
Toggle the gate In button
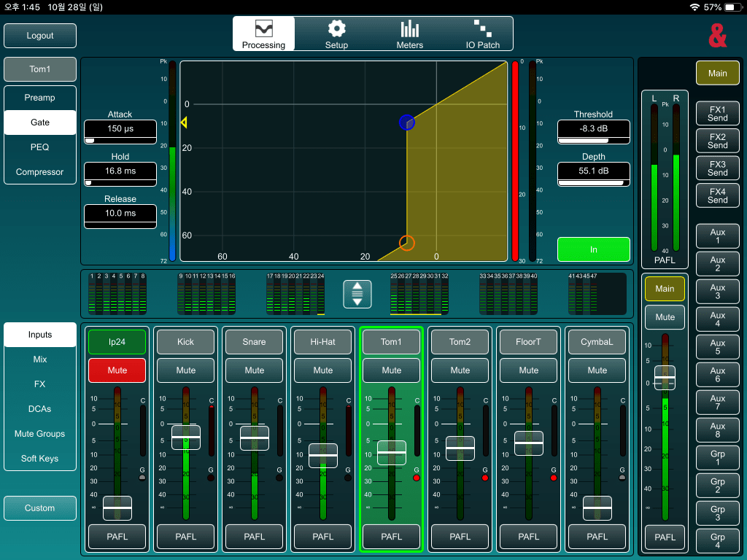coord(593,249)
